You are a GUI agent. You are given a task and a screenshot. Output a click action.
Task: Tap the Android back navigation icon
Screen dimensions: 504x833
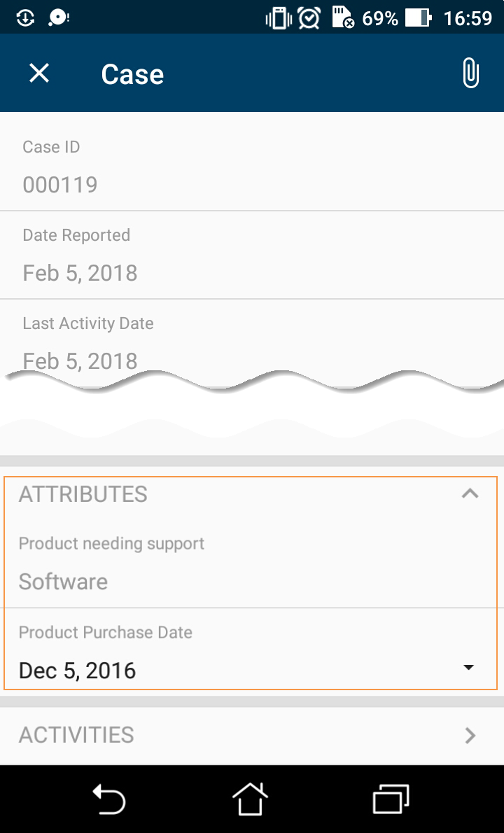point(109,799)
